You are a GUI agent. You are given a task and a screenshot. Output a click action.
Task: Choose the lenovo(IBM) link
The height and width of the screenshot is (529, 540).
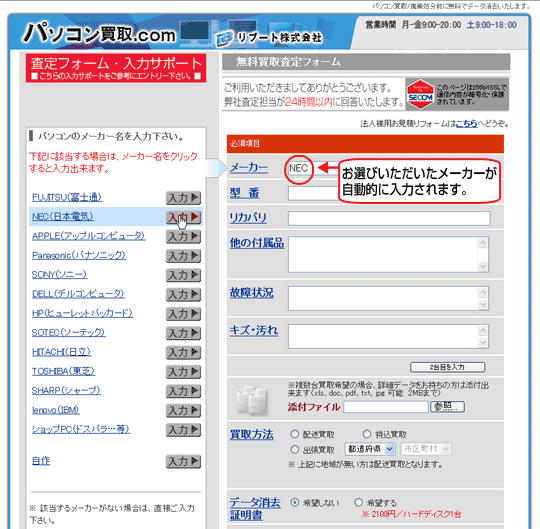tap(56, 410)
